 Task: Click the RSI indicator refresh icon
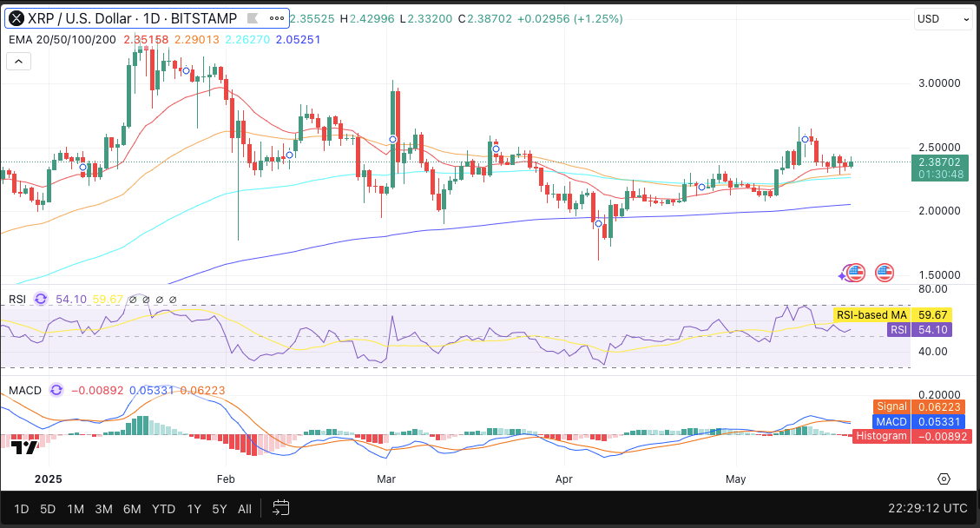(x=41, y=299)
